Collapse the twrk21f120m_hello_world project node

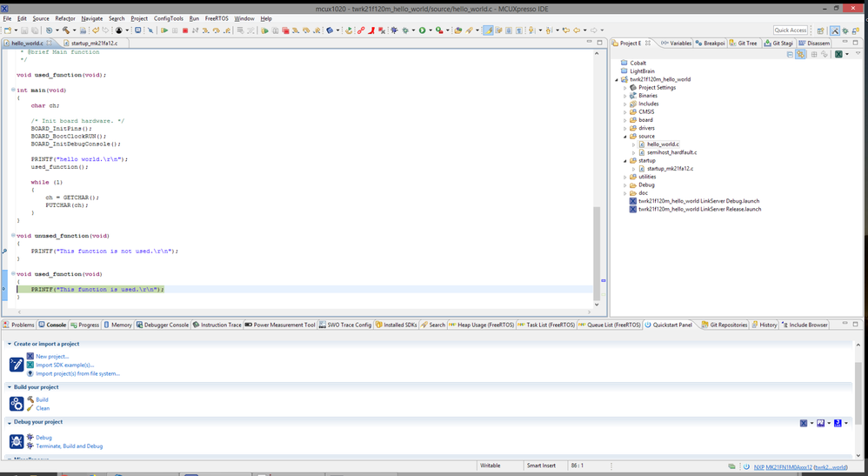(x=617, y=79)
